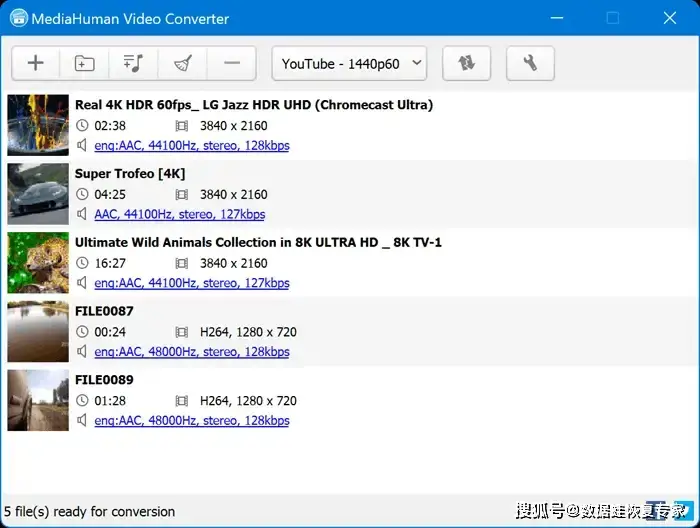Start conversion with the arrows icon
700x528 pixels.
(466, 63)
